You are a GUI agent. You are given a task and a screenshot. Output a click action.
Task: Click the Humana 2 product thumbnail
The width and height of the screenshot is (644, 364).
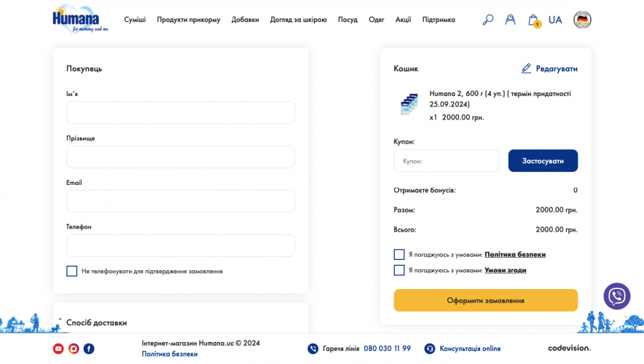pos(409,104)
